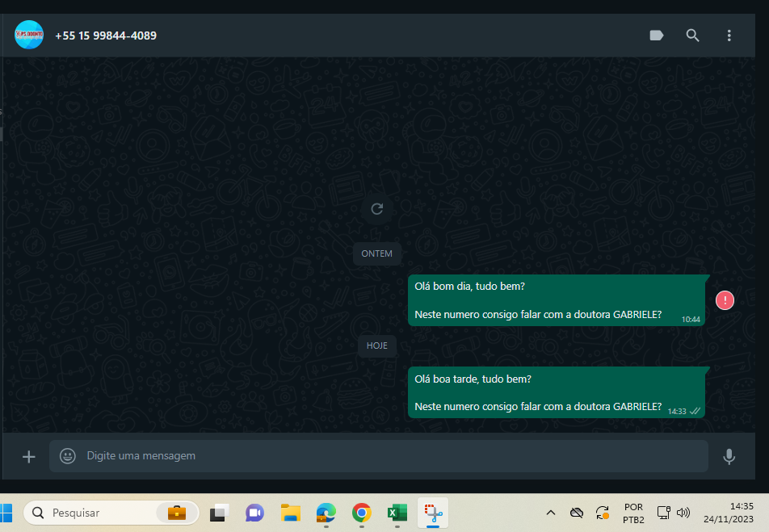Click the red failed-message warning icon

[725, 300]
